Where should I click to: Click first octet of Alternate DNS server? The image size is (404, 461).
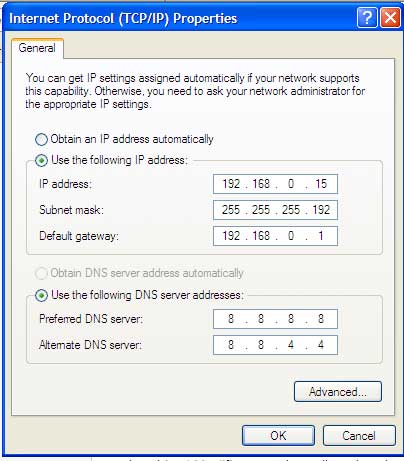click(231, 345)
